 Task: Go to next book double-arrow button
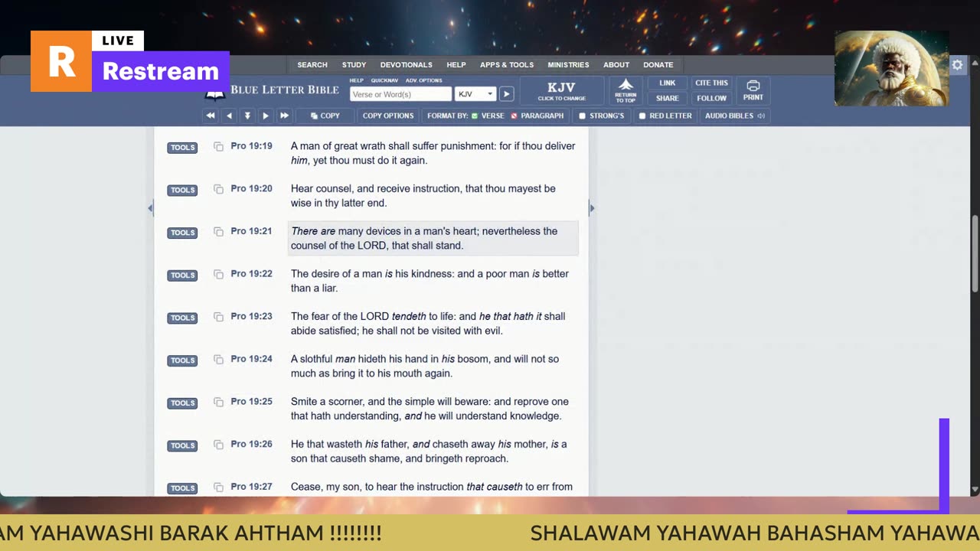[284, 116]
